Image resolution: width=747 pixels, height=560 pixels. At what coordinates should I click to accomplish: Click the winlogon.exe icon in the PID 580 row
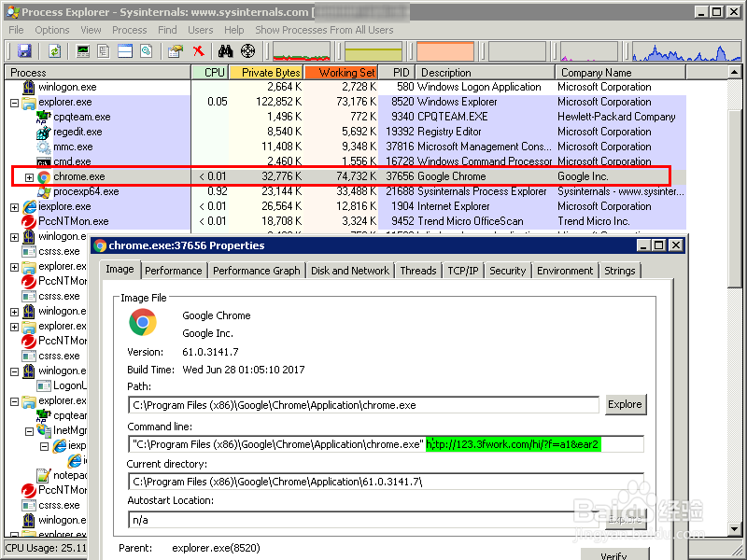29,87
